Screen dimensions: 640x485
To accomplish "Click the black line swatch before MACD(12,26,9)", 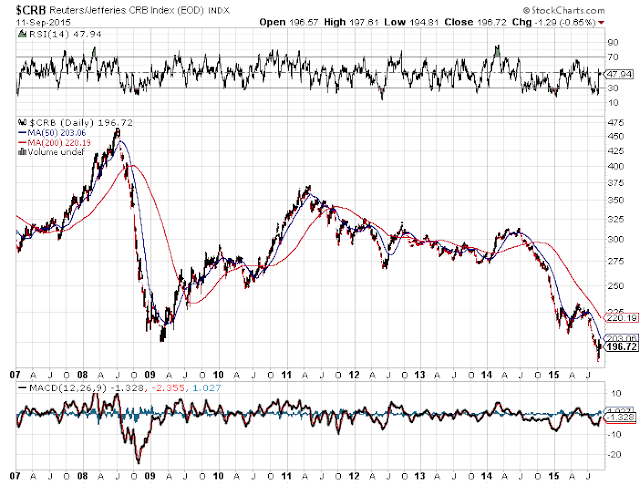I will coord(22,387).
